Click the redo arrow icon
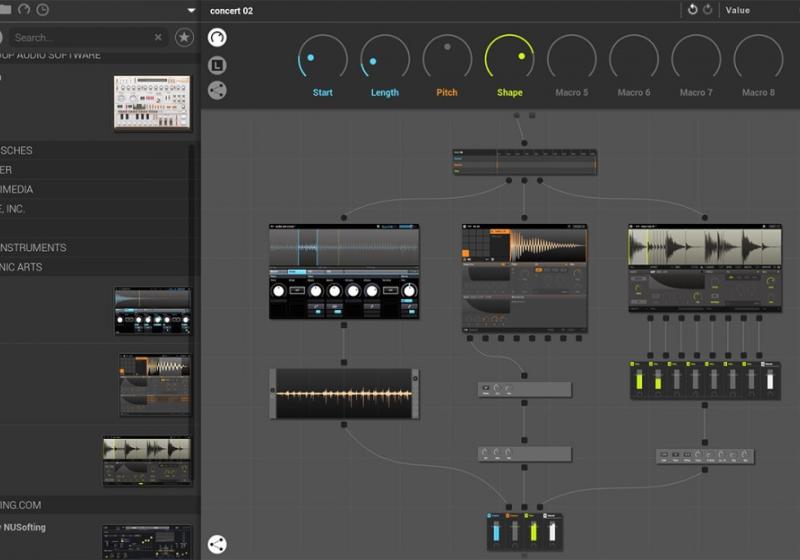Image resolution: width=800 pixels, height=560 pixels. (708, 10)
